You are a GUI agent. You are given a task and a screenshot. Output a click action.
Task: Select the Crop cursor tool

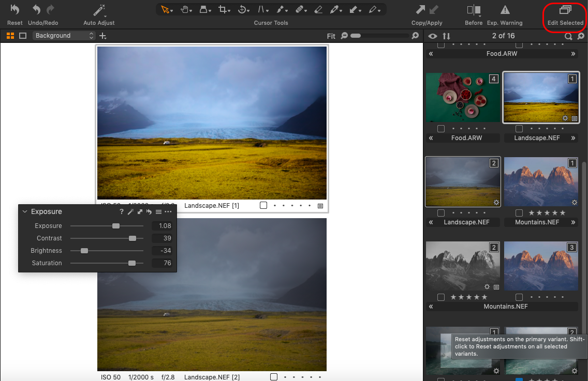[x=223, y=9]
